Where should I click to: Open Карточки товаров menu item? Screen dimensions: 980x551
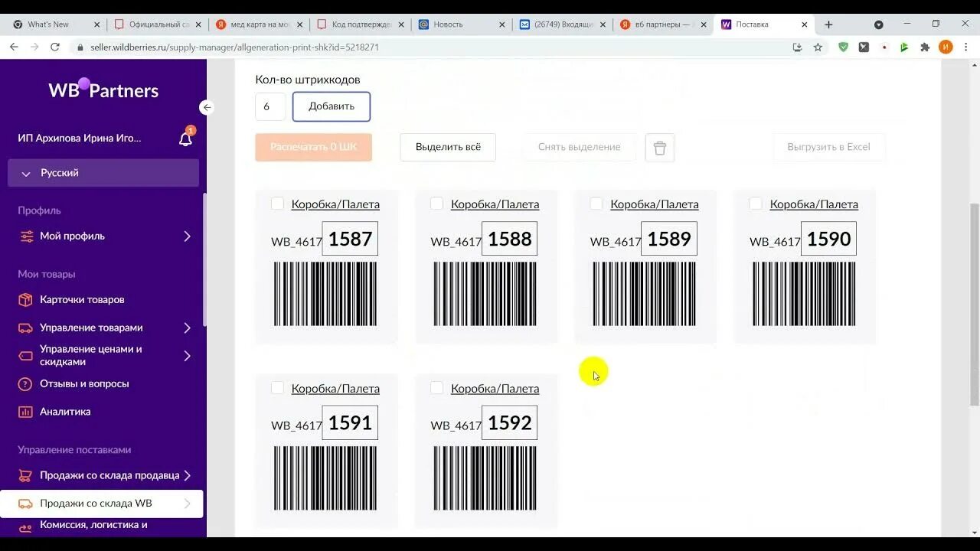[82, 299]
